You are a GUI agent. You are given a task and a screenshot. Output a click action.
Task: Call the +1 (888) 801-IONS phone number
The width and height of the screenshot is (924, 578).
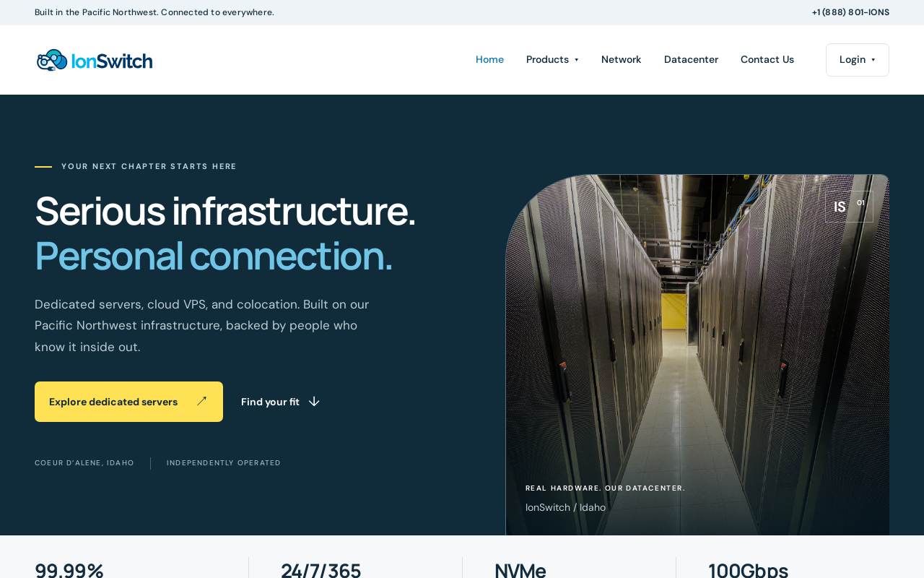850,12
